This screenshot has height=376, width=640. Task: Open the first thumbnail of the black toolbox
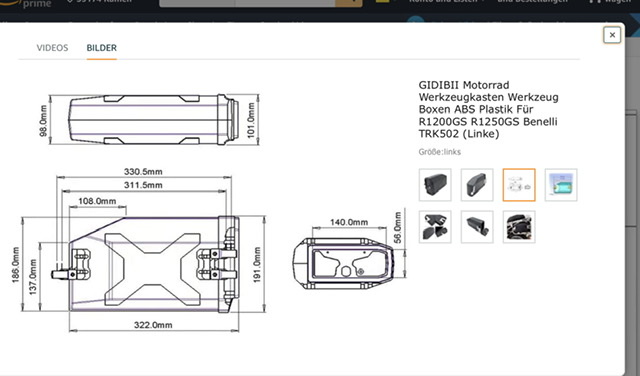(435, 185)
